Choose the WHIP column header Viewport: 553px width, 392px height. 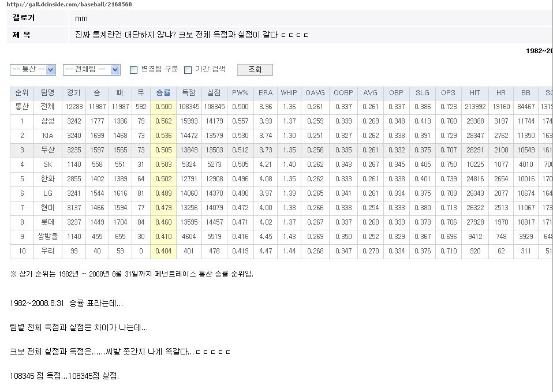click(x=289, y=93)
